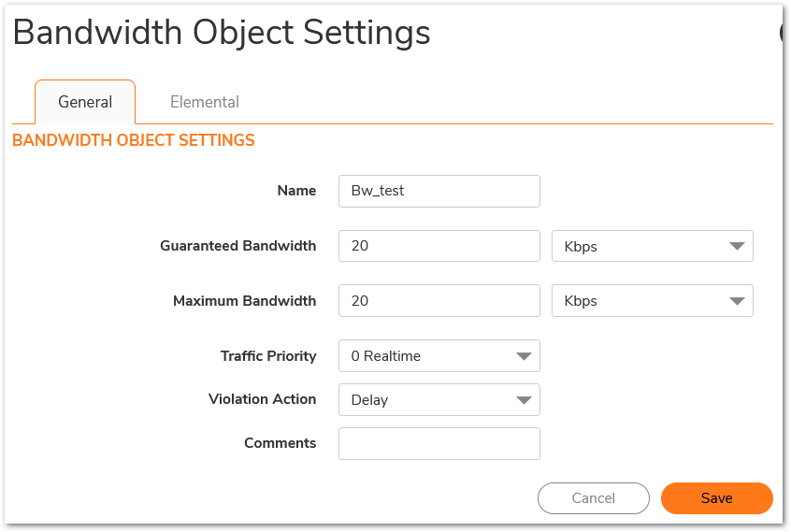Focus the Name field containing Bw_test

pyautogui.click(x=439, y=191)
